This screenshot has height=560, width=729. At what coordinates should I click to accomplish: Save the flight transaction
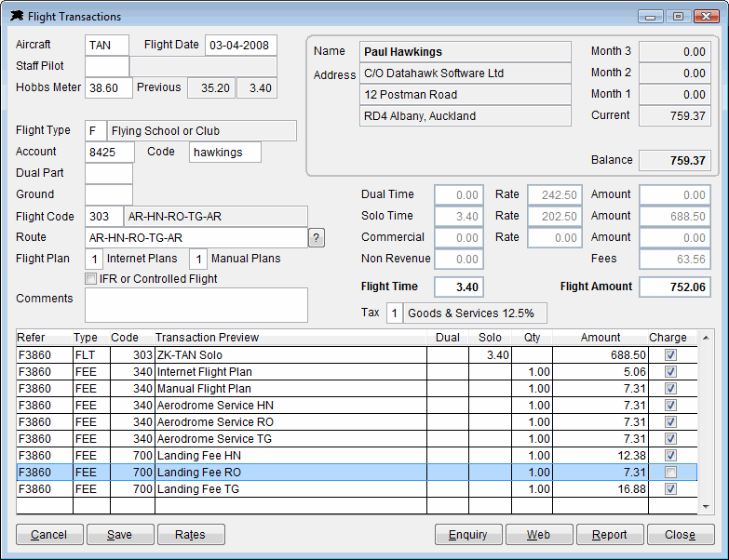(x=120, y=535)
